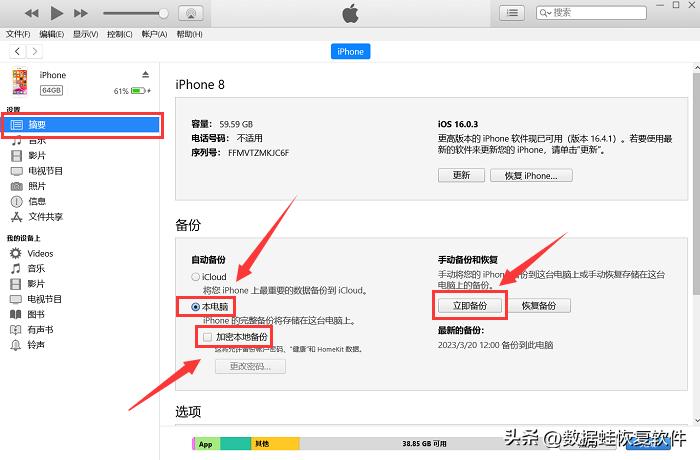Image resolution: width=700 pixels, height=460 pixels.
Task: Open 音乐 under 我的设备上
Action: click(x=36, y=268)
